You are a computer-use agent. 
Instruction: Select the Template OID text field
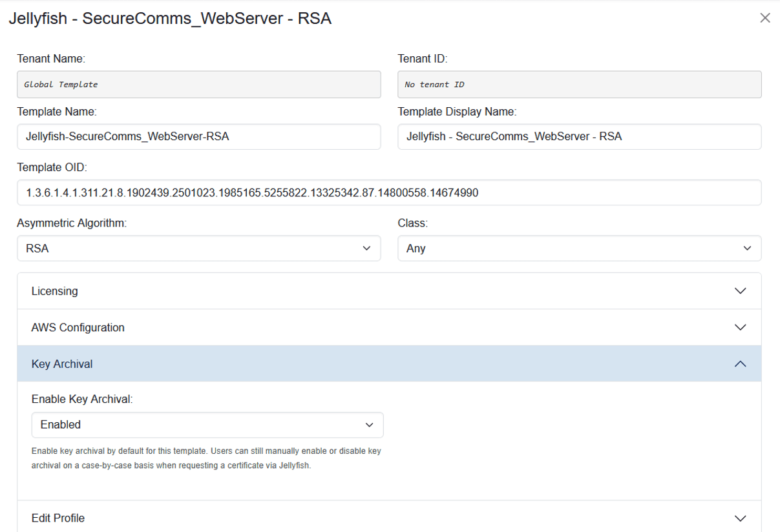[388, 192]
